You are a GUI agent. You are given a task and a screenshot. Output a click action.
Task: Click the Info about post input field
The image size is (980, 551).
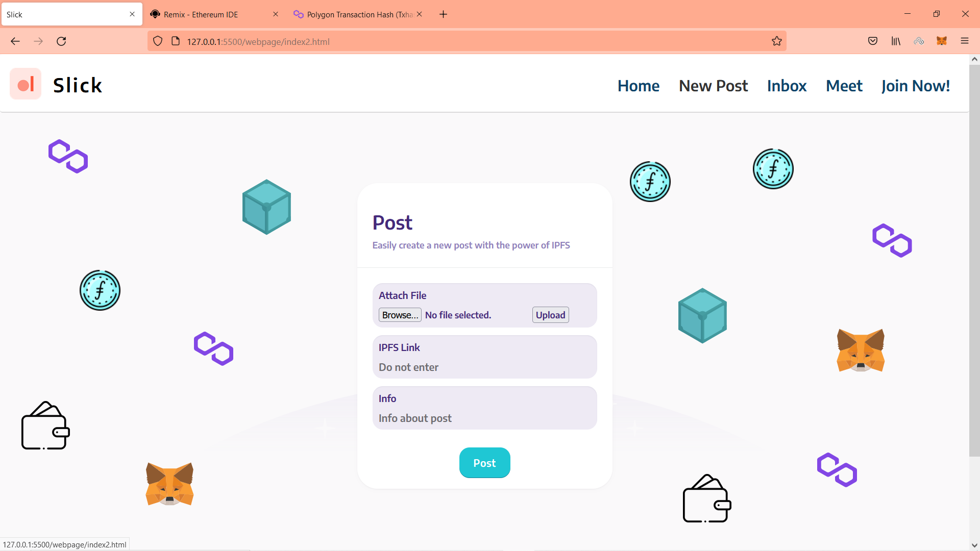(x=484, y=418)
